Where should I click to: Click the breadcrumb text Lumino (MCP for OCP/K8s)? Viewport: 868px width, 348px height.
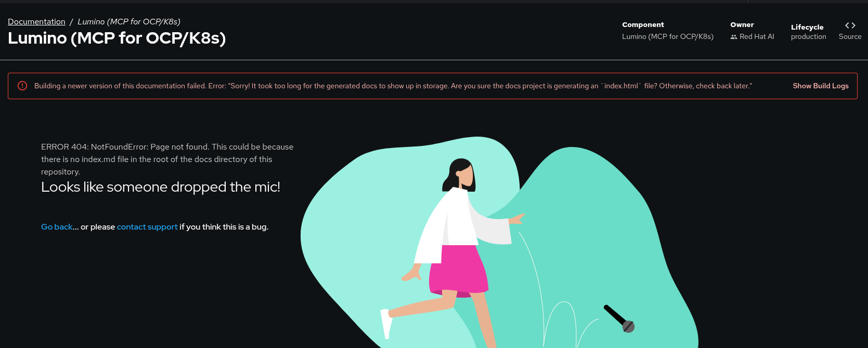coord(129,22)
